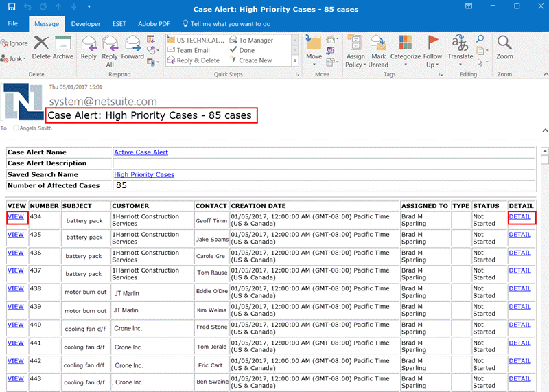Image resolution: width=549 pixels, height=392 pixels.
Task: Open Assign Policy options
Action: 355,51
